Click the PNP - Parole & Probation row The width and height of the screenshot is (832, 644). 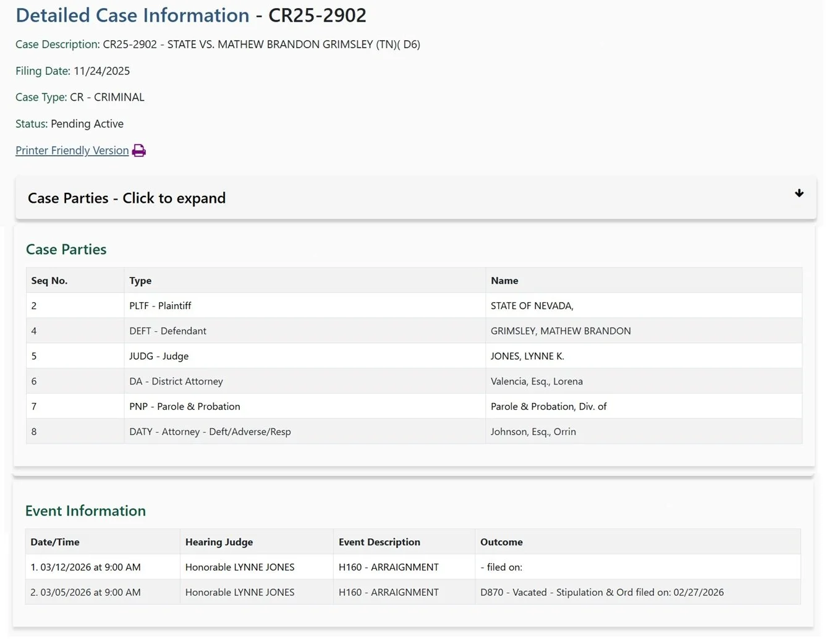point(185,407)
